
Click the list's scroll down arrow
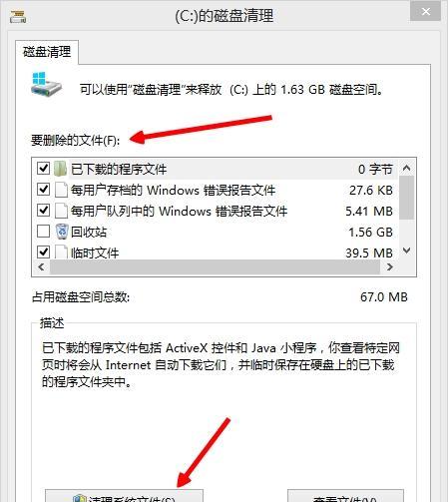(x=406, y=251)
